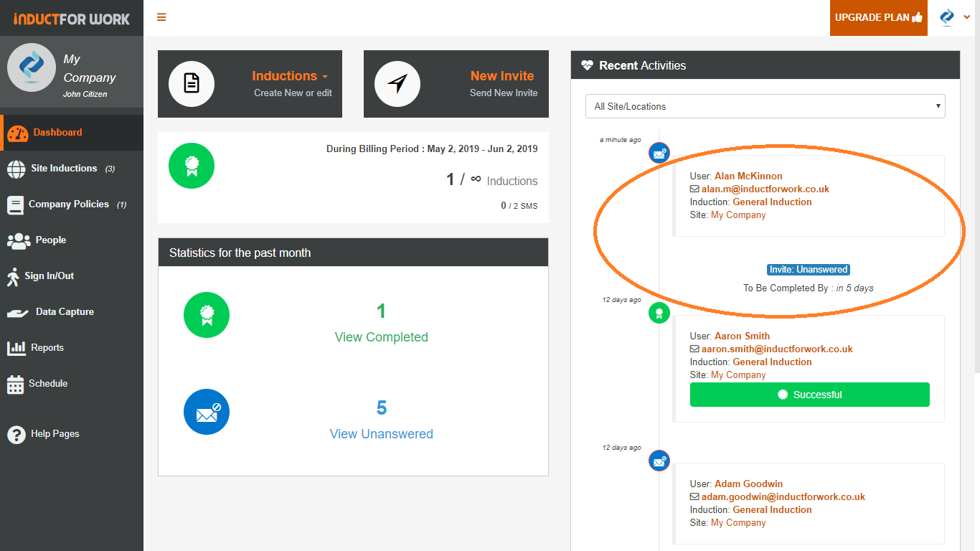The image size is (980, 551).
Task: Click the Upgrade Plan button
Action: tap(879, 17)
